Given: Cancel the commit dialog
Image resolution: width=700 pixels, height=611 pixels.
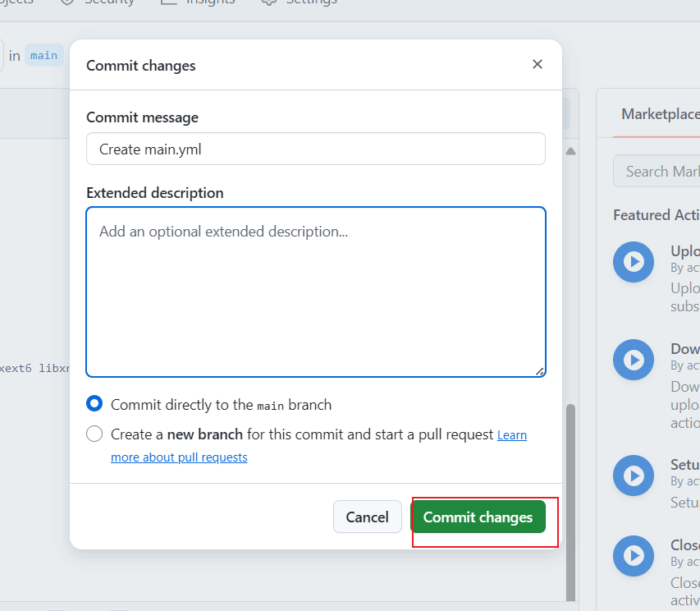Looking at the screenshot, I should coord(367,517).
